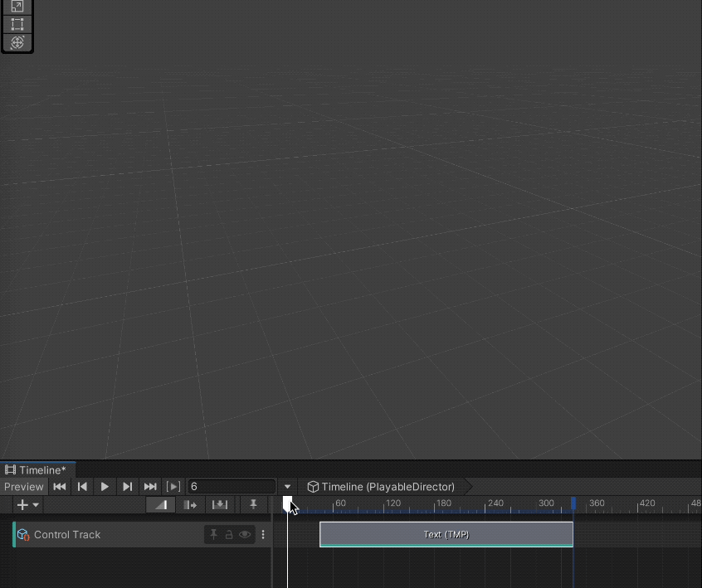Step forward to the next frame
Screen dimensions: 702x588
coord(127,487)
